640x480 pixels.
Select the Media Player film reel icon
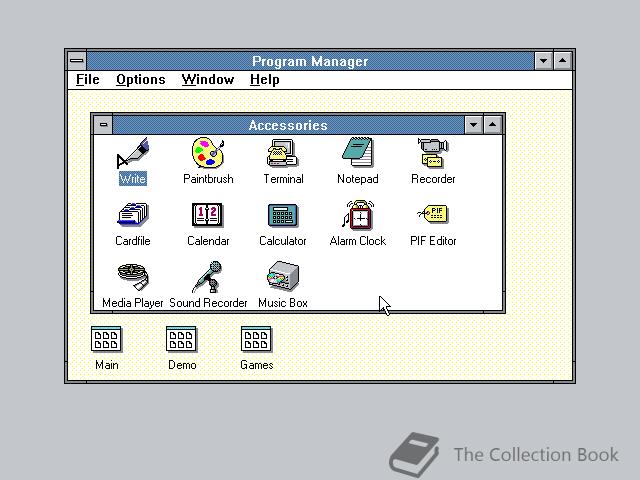(133, 276)
